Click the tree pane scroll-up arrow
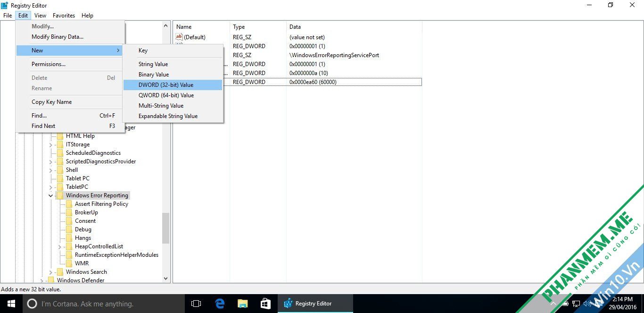This screenshot has height=313, width=644. tap(165, 25)
